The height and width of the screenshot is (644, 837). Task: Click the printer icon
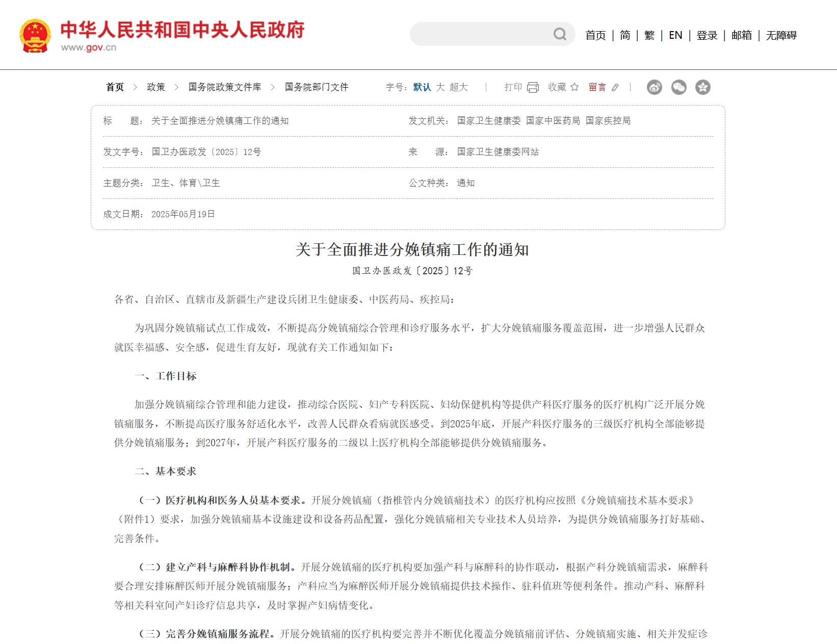point(533,87)
